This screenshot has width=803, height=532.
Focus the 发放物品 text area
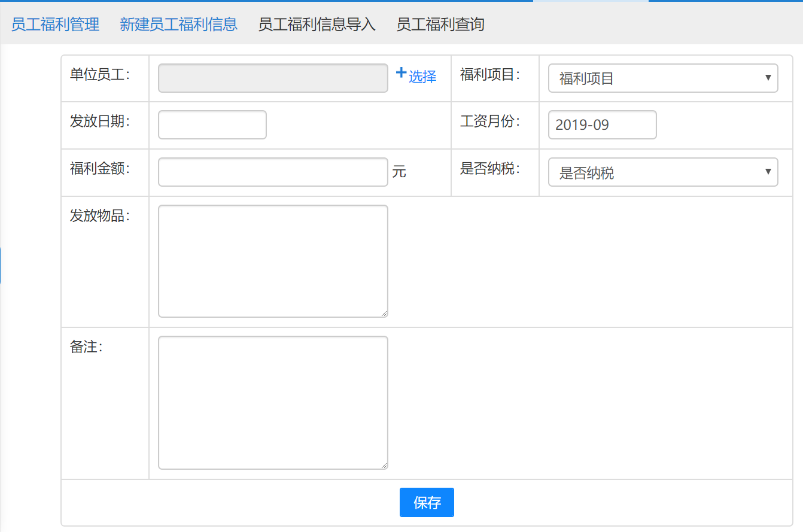[x=273, y=261]
